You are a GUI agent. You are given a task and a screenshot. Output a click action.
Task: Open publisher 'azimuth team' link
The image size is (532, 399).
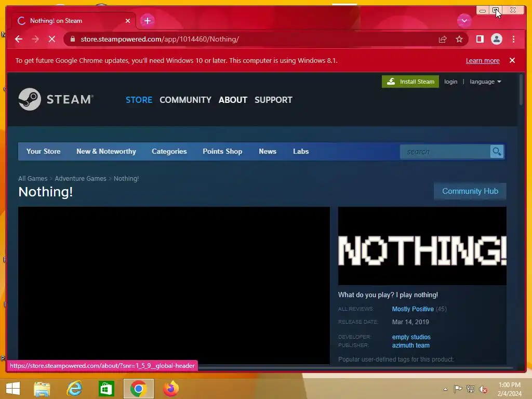[x=411, y=345]
